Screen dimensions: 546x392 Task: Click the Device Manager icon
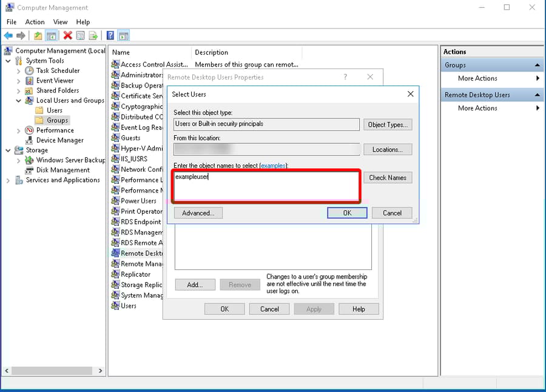[x=28, y=140]
